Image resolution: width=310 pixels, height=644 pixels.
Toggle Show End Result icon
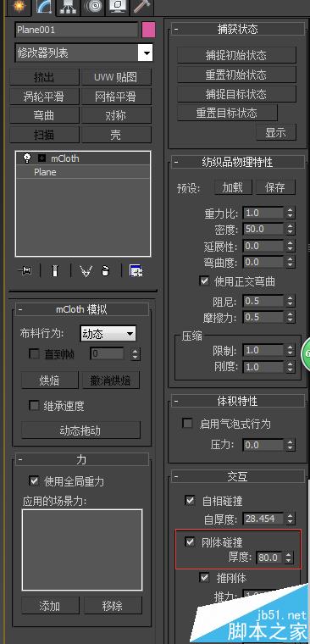click(x=54, y=271)
